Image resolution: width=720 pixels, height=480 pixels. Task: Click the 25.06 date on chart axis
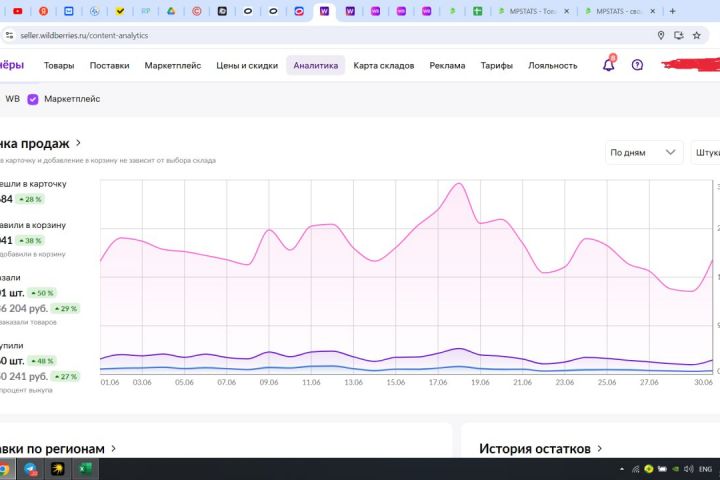[x=607, y=382]
